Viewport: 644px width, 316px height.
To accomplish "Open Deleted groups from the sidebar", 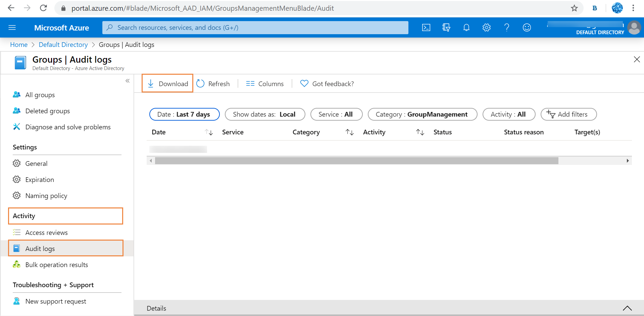I will pyautogui.click(x=48, y=111).
